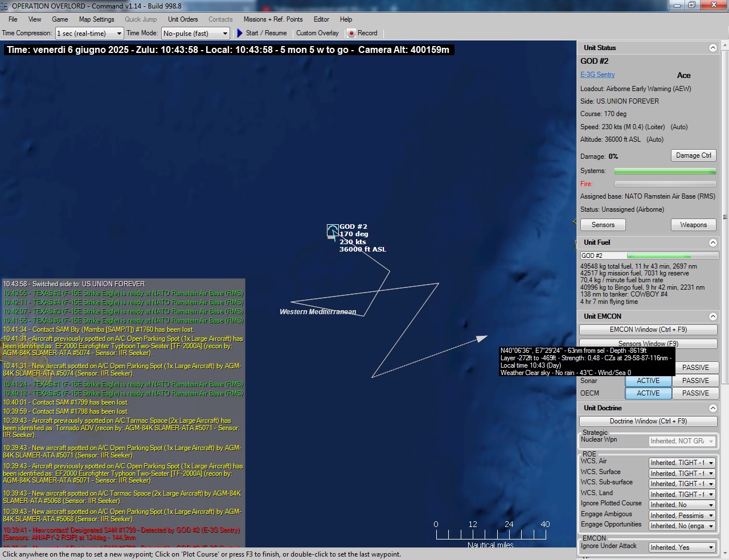Open the WCS, Land dropdown

tap(682, 495)
